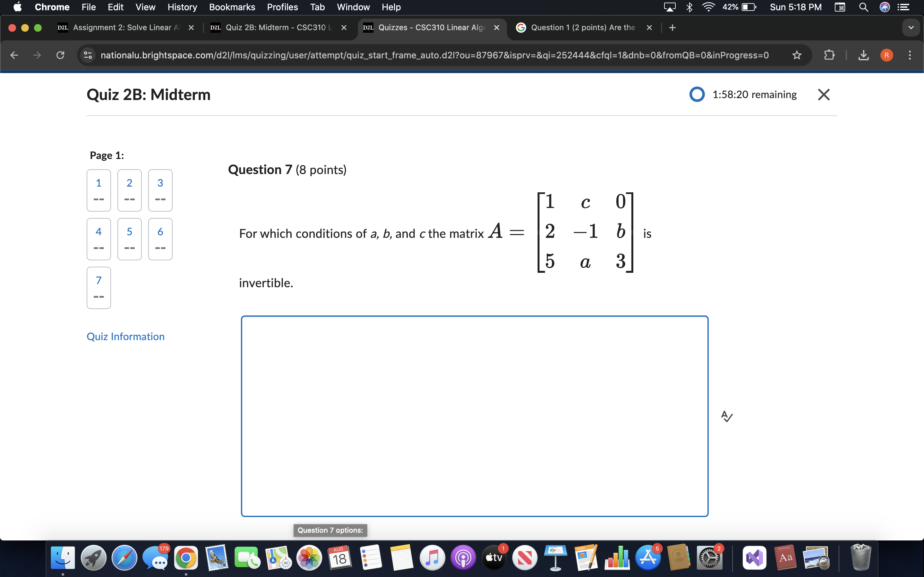
Task: Click the download icon in browser toolbar
Action: (864, 56)
